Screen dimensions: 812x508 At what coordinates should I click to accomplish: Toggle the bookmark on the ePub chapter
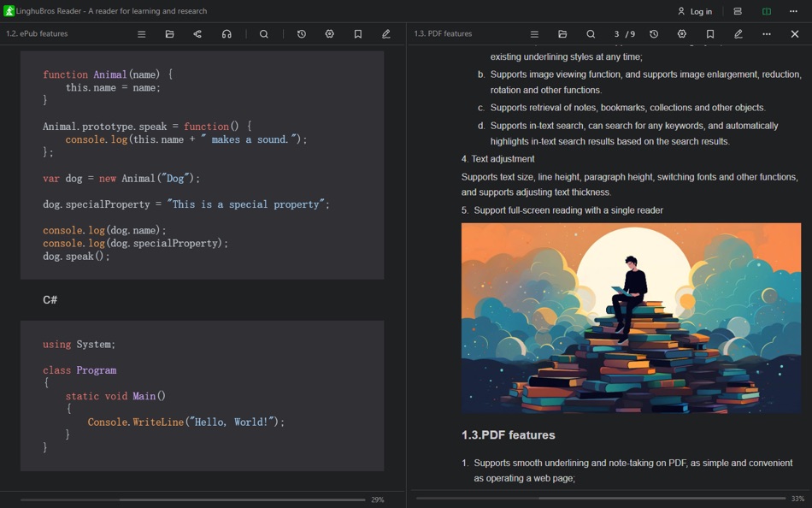[358, 33]
